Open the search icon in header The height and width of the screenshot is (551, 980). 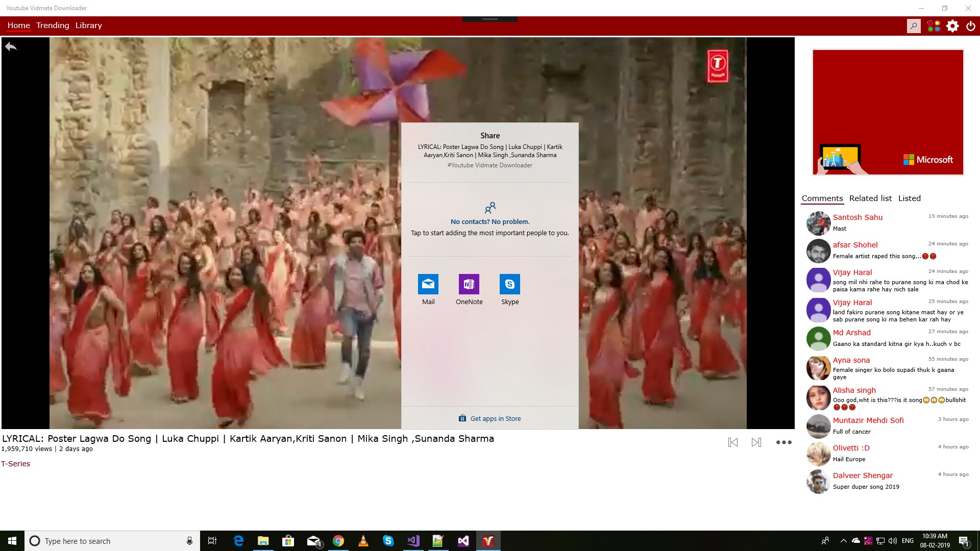[914, 26]
